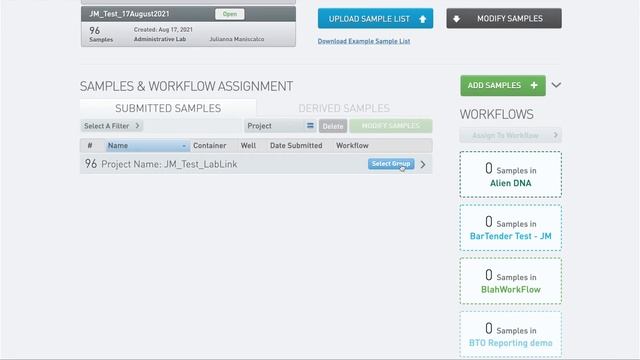Click the Administrative Lab text
The width and height of the screenshot is (640, 360).
point(160,39)
